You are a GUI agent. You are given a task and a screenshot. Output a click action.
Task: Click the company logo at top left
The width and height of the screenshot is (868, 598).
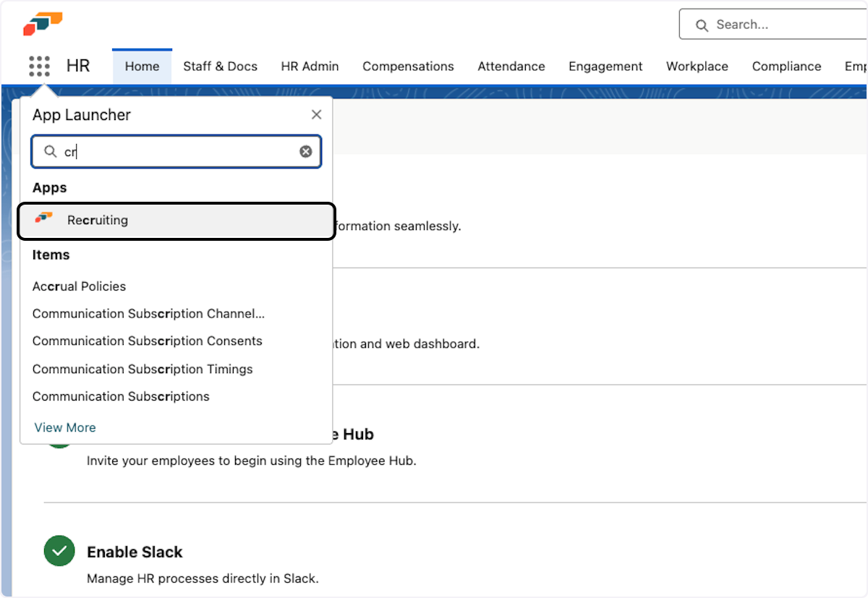coord(43,24)
